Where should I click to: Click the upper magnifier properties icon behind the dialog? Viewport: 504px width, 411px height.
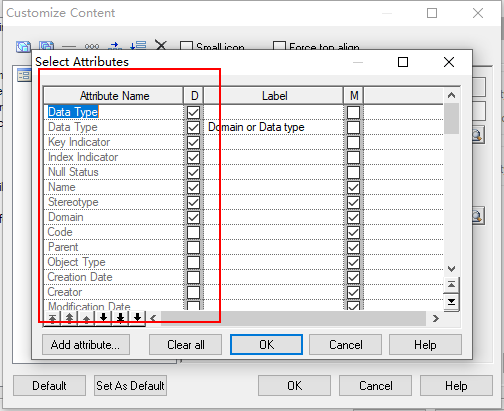tap(477, 136)
